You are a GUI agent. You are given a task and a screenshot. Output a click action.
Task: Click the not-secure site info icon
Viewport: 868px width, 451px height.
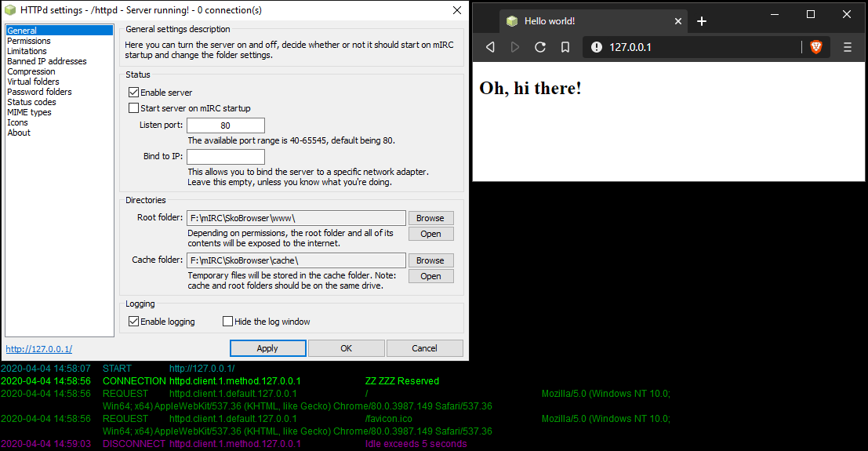[597, 47]
